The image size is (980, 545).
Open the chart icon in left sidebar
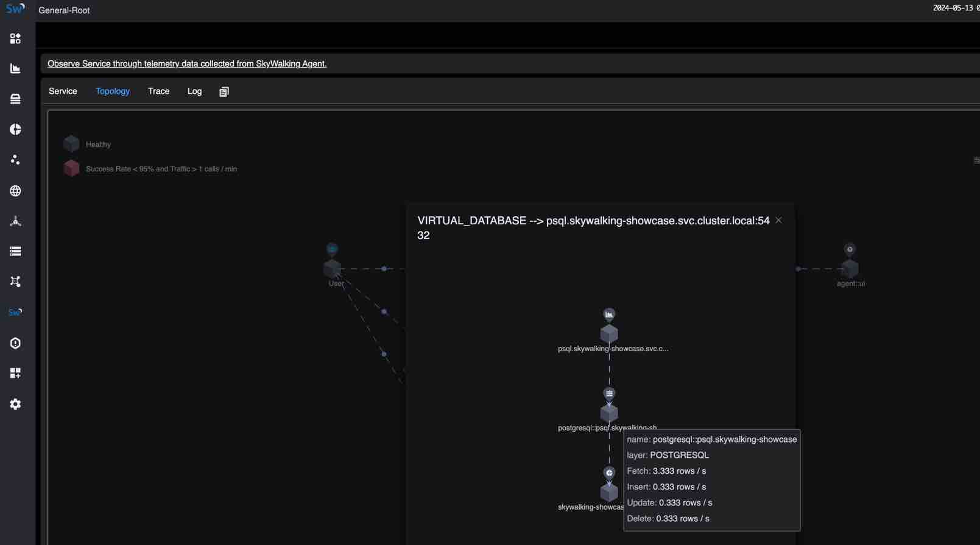tap(15, 69)
